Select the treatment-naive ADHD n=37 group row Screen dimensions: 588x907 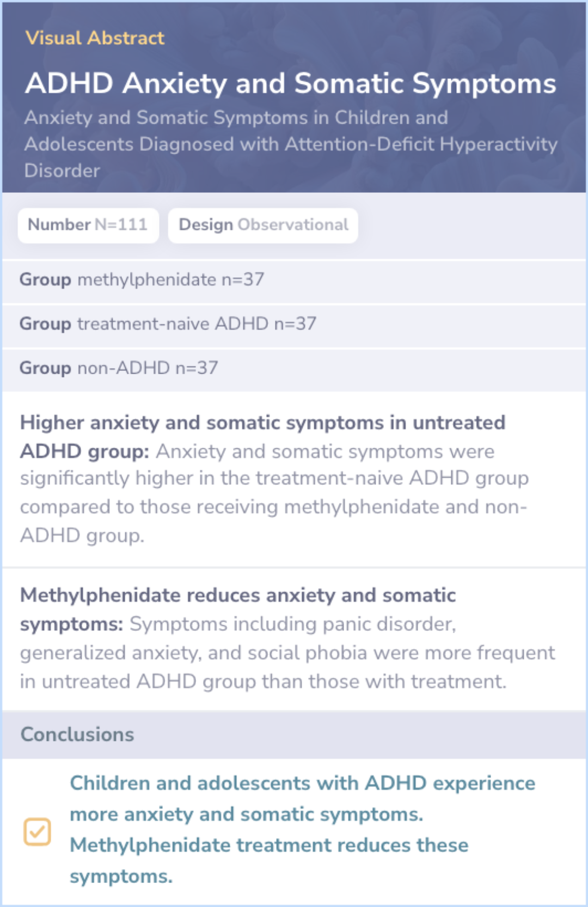pyautogui.click(x=294, y=325)
